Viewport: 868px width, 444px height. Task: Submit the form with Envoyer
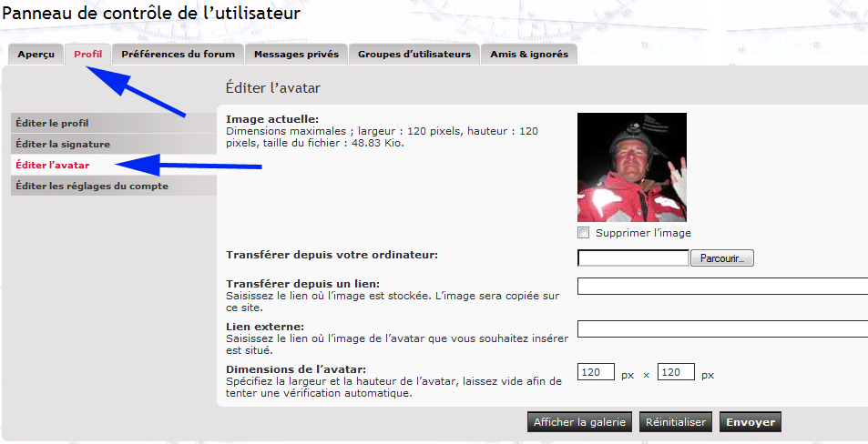click(751, 422)
